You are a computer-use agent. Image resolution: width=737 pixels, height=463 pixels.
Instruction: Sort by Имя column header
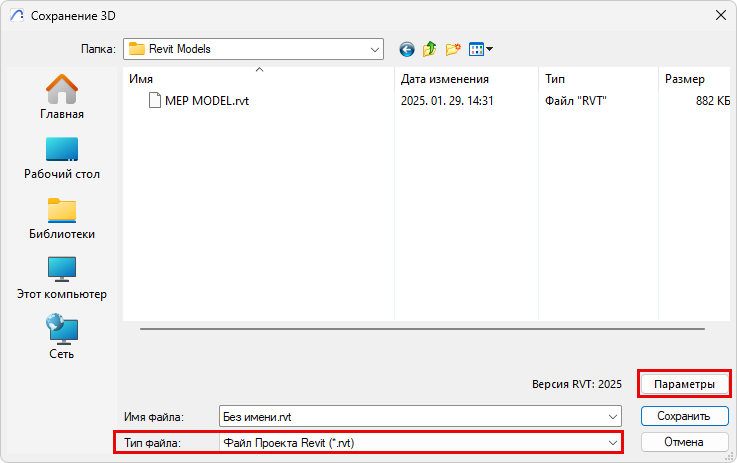(259, 78)
